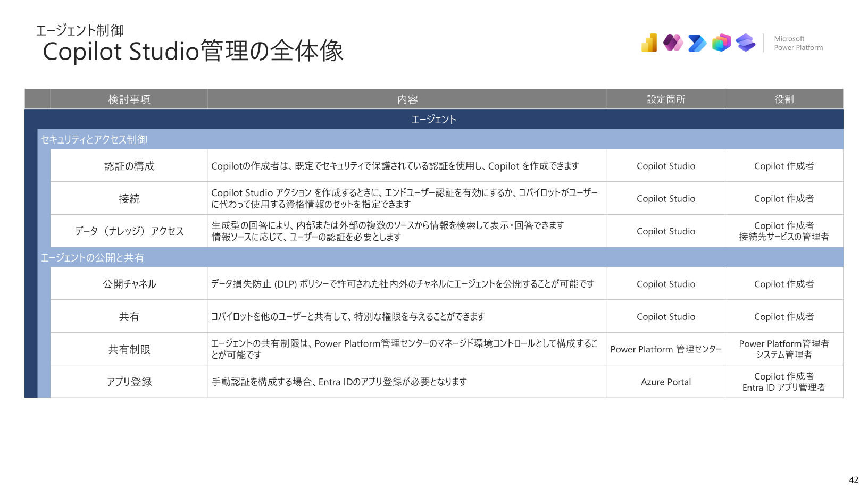The width and height of the screenshot is (868, 488).
Task: Click the 共有制限 description about マネージド環境
Action: [x=405, y=349]
